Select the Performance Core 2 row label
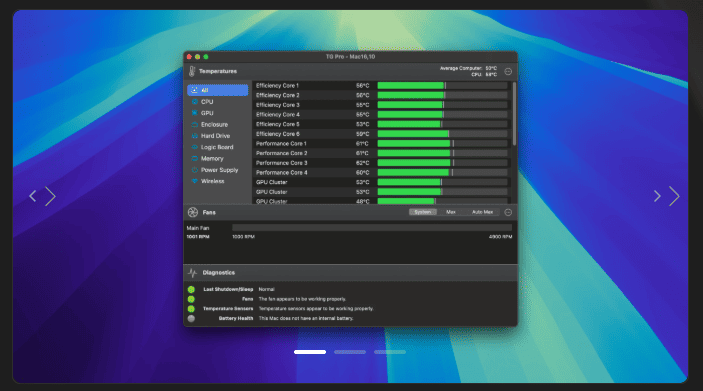 point(282,153)
